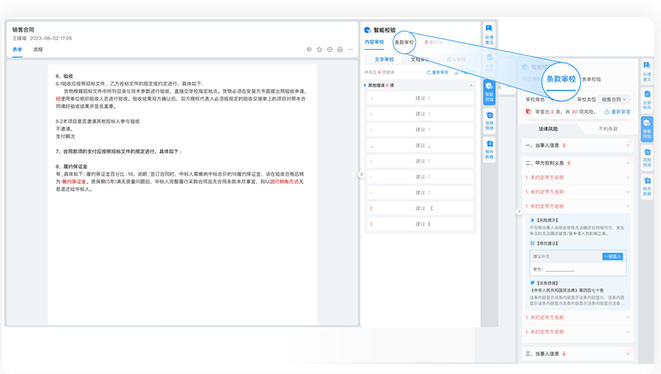Open 处理意见 in far-right sidebar
Screen dimensions: 661x374
647,71
